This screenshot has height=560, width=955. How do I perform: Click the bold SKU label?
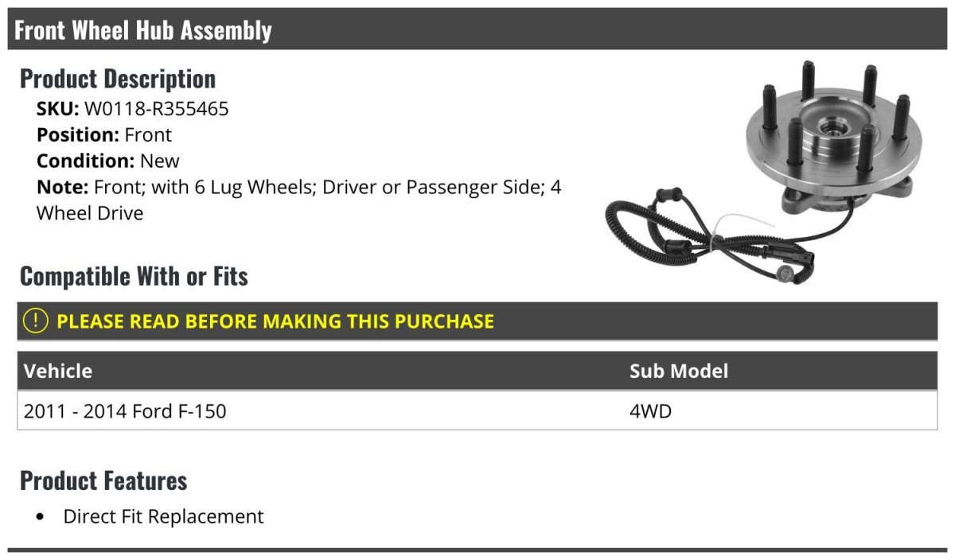[57, 109]
